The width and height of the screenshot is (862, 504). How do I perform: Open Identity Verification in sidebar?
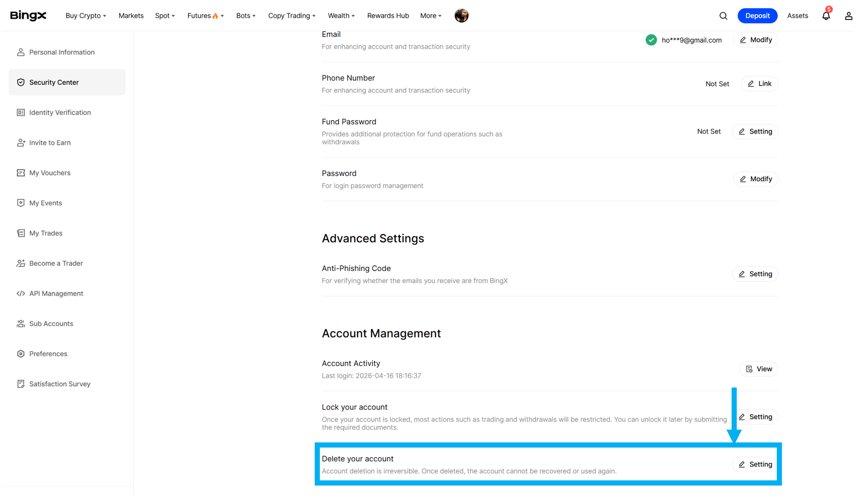tap(60, 112)
